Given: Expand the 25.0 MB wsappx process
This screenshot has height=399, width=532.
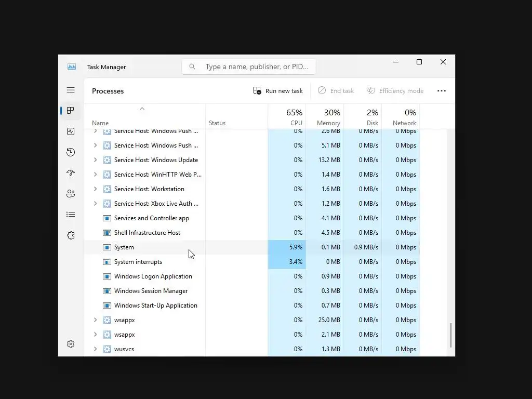Looking at the screenshot, I should click(96, 320).
